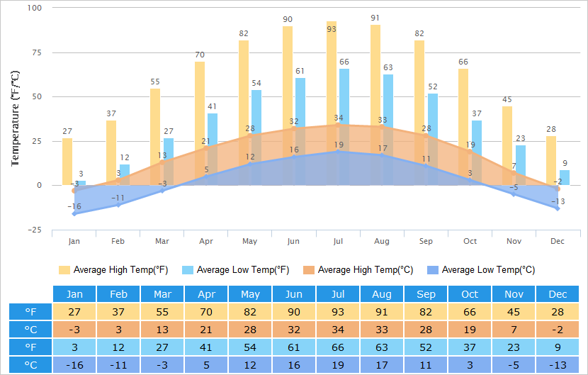
Task: Toggle Average High Temp(°F) legend series
Action: (x=121, y=270)
